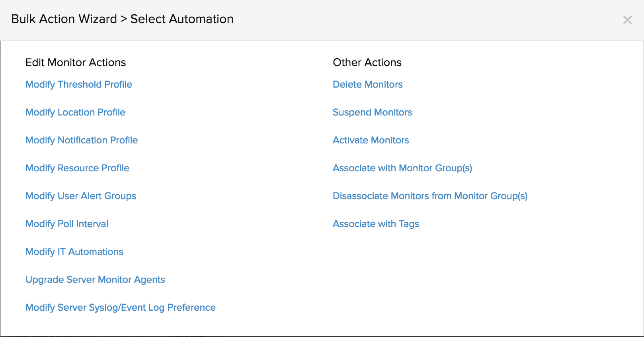Choose Modify IT Automations
This screenshot has height=337, width=644.
74,252
